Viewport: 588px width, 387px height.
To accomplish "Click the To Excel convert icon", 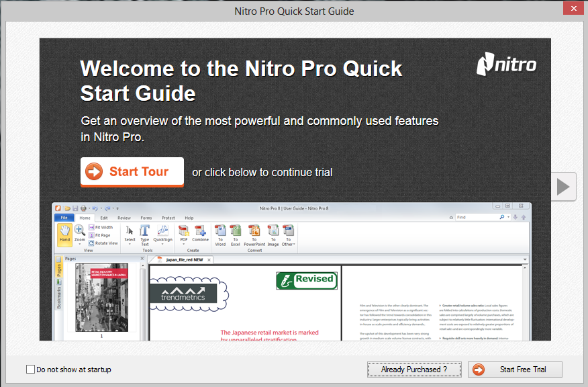I will pyautogui.click(x=236, y=235).
